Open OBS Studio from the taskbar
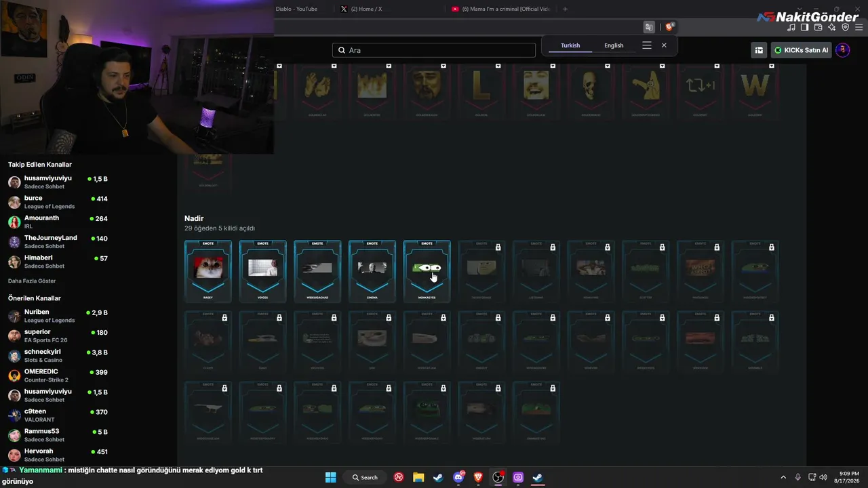The image size is (868, 488). [x=498, y=477]
